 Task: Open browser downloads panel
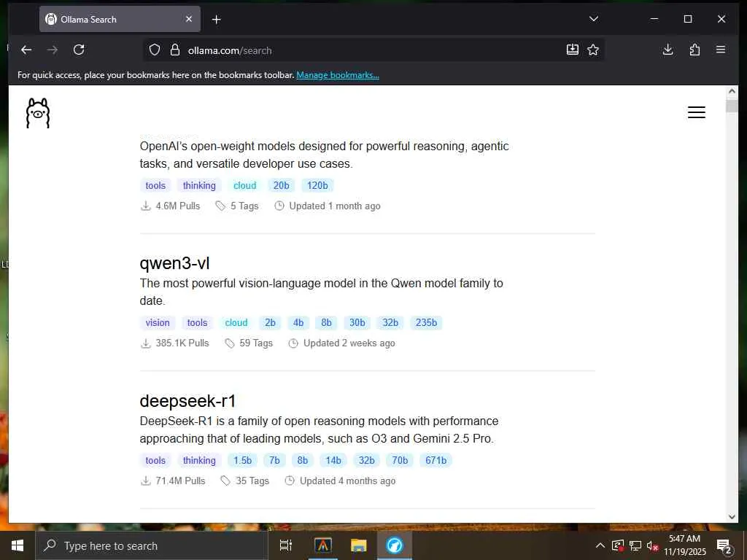pyautogui.click(x=668, y=50)
